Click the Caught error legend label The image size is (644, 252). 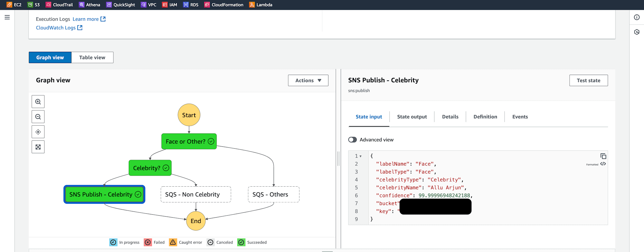click(191, 242)
